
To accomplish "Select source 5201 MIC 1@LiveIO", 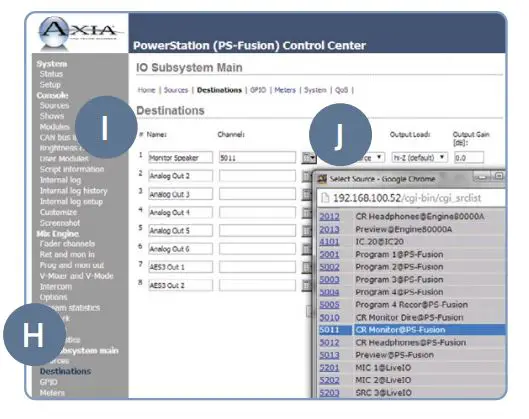I will point(412,368).
